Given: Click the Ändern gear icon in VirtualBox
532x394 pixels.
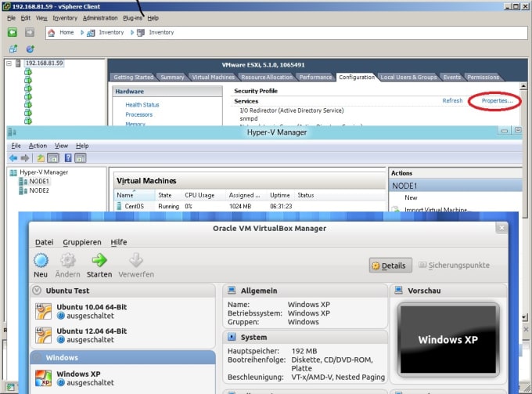Looking at the screenshot, I should point(68,261).
